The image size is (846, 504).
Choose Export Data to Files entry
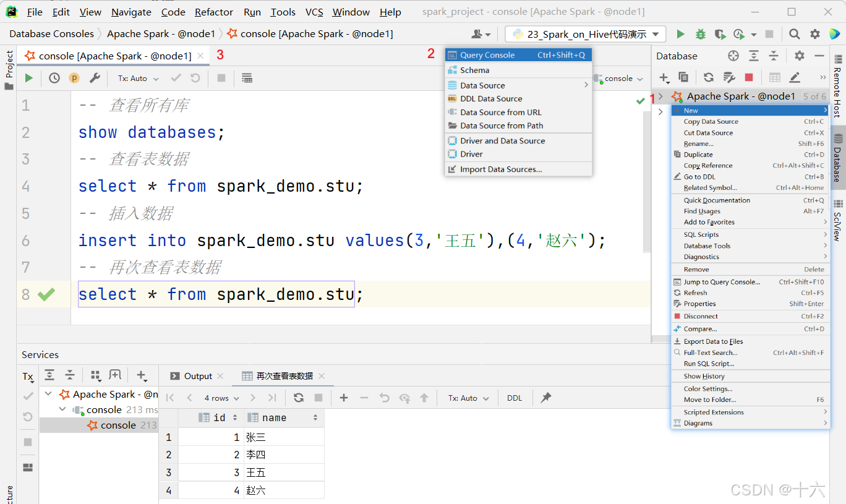point(750,341)
